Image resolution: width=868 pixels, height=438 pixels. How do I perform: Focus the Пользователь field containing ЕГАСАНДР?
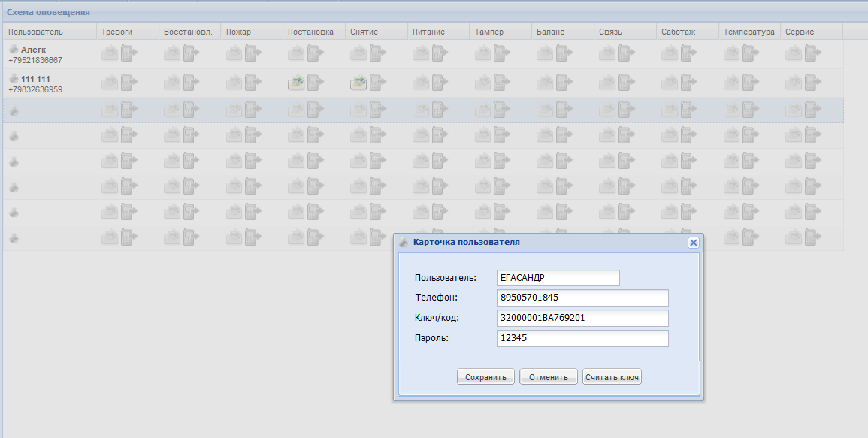(x=558, y=278)
